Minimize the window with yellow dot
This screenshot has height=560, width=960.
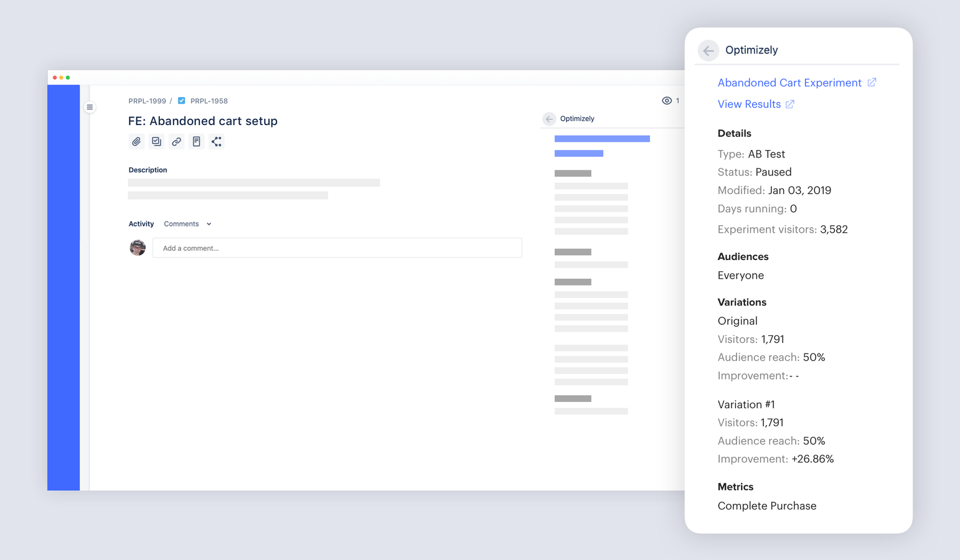[61, 78]
